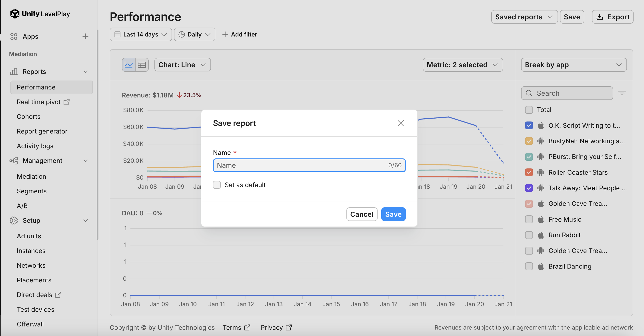The width and height of the screenshot is (644, 336).
Task: Click the Save button in page header
Action: (x=572, y=17)
